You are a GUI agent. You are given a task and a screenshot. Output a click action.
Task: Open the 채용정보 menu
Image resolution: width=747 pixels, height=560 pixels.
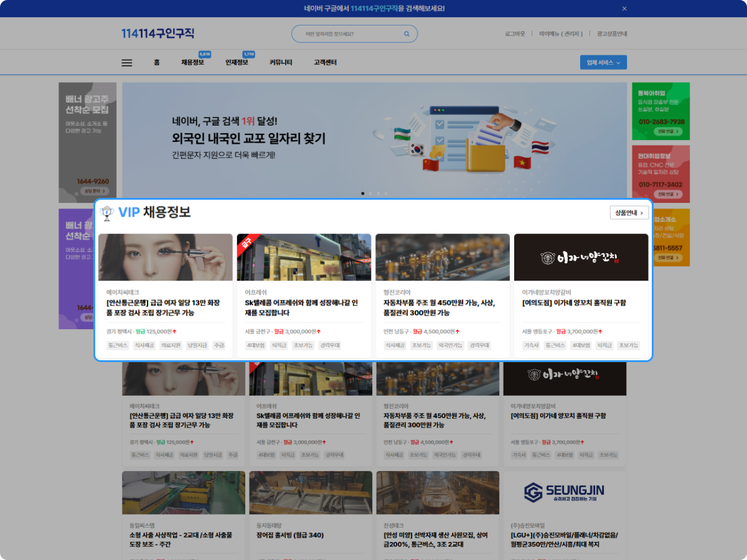click(x=192, y=62)
